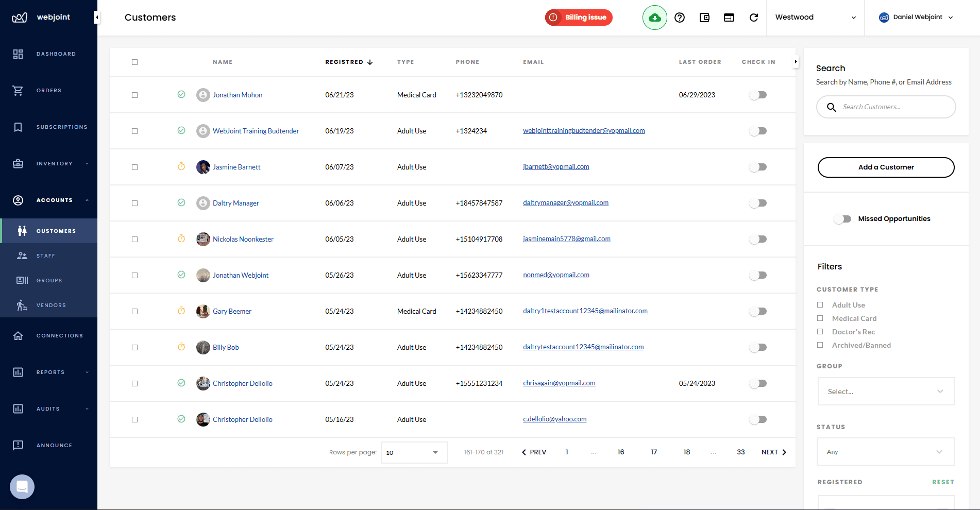Check the Medical Card filter checkbox
Image resolution: width=980 pixels, height=510 pixels.
point(820,318)
